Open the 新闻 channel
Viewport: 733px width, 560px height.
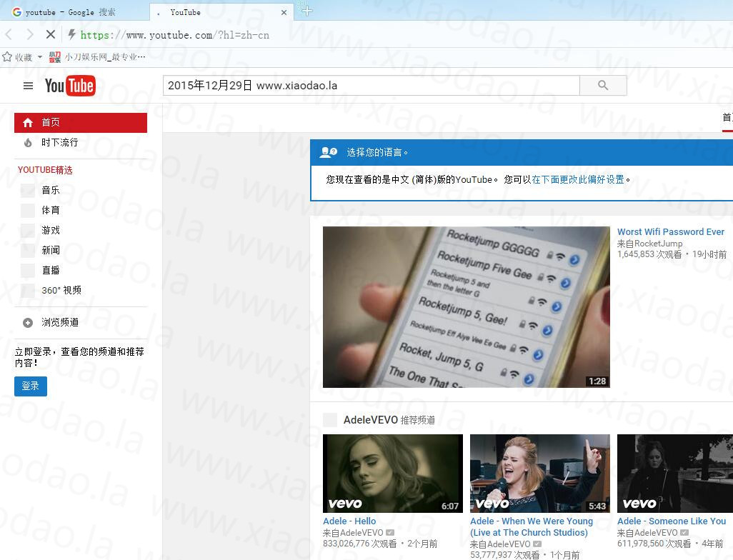(51, 250)
